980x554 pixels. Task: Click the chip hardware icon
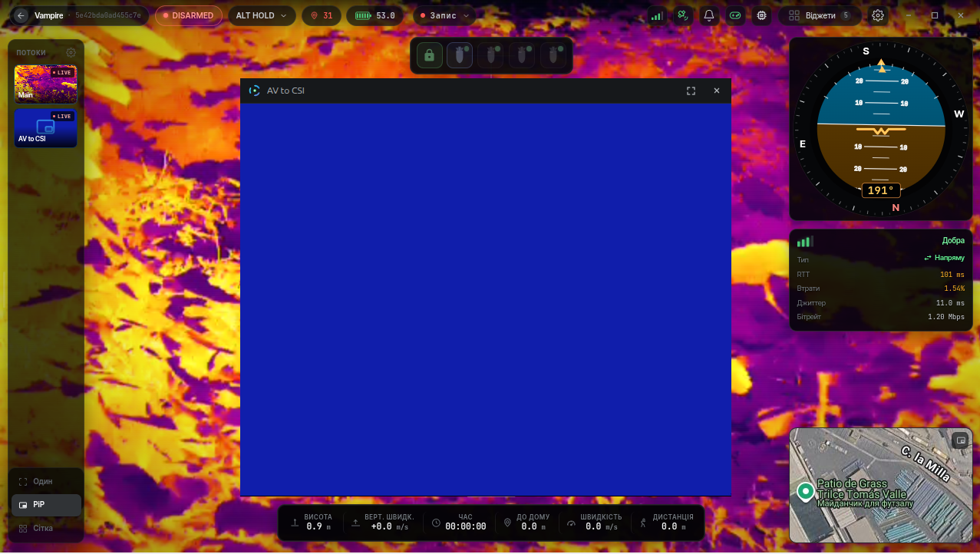pos(761,15)
